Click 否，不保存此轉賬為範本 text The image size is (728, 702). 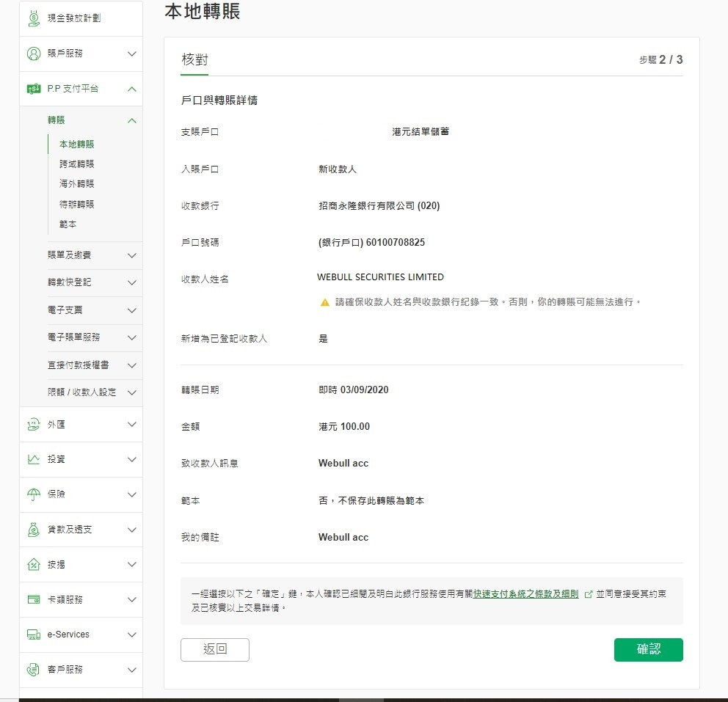371,500
